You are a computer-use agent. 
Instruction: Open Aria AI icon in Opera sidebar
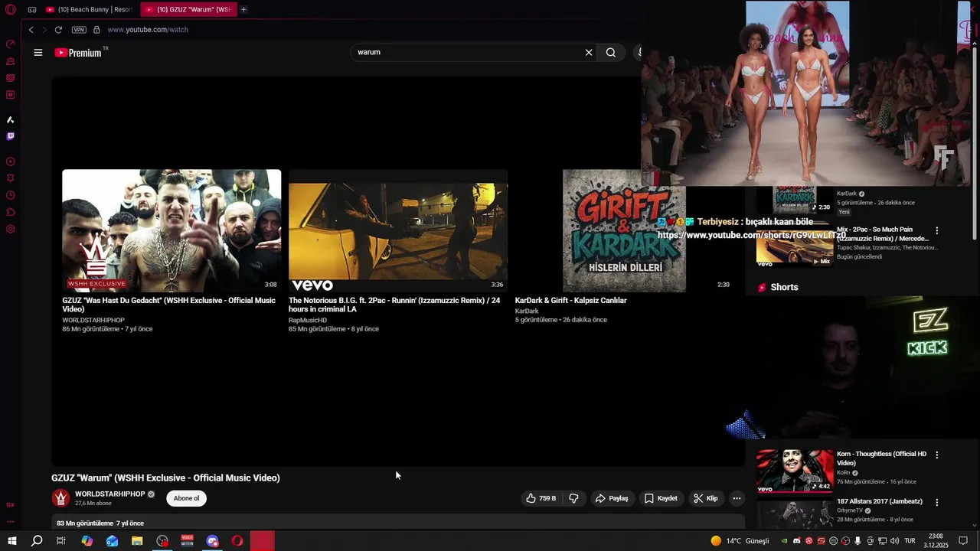11,119
